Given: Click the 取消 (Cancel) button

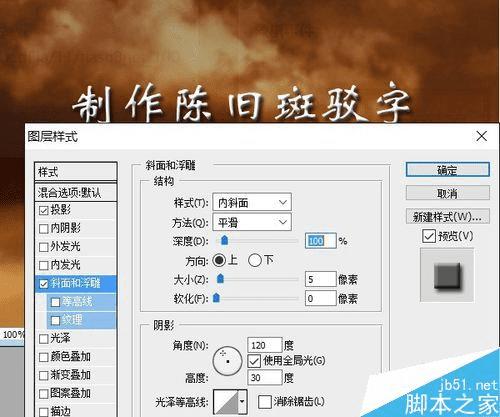Looking at the screenshot, I should pyautogui.click(x=448, y=193).
